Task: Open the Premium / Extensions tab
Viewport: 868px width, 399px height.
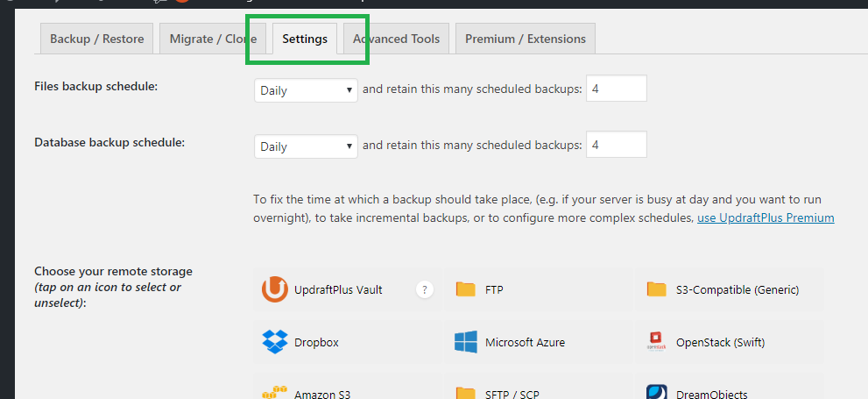Action: coord(526,39)
